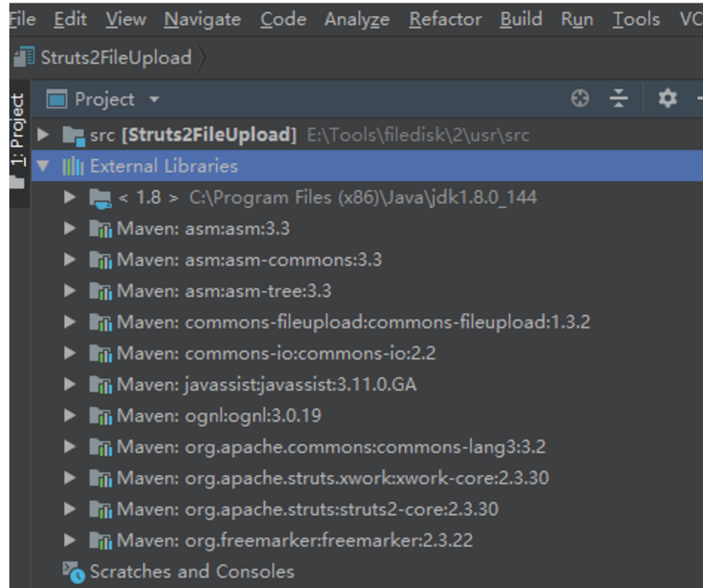Open the View menu
The height and width of the screenshot is (588, 703).
click(126, 20)
